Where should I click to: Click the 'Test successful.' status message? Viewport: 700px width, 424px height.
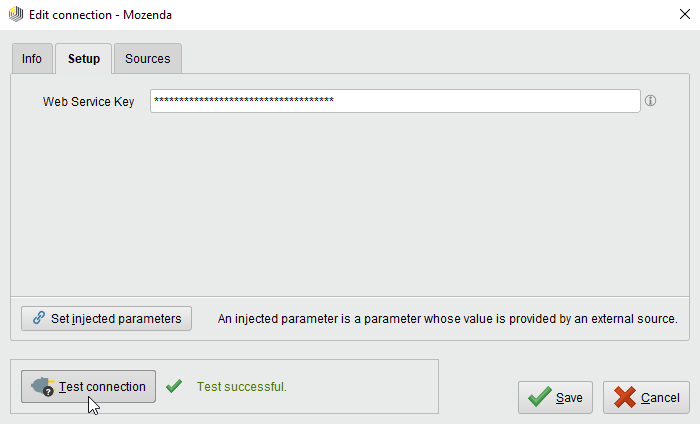click(x=242, y=387)
